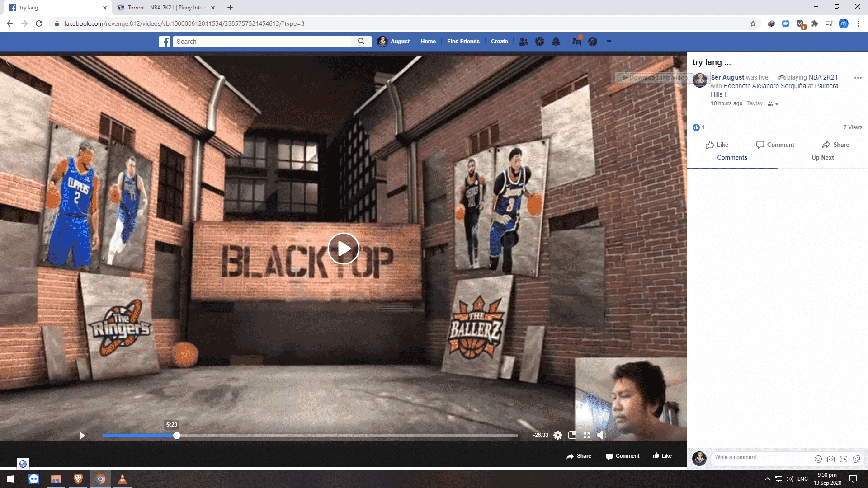
Task: Expand the account dropdown arrow in header
Action: pos(609,42)
